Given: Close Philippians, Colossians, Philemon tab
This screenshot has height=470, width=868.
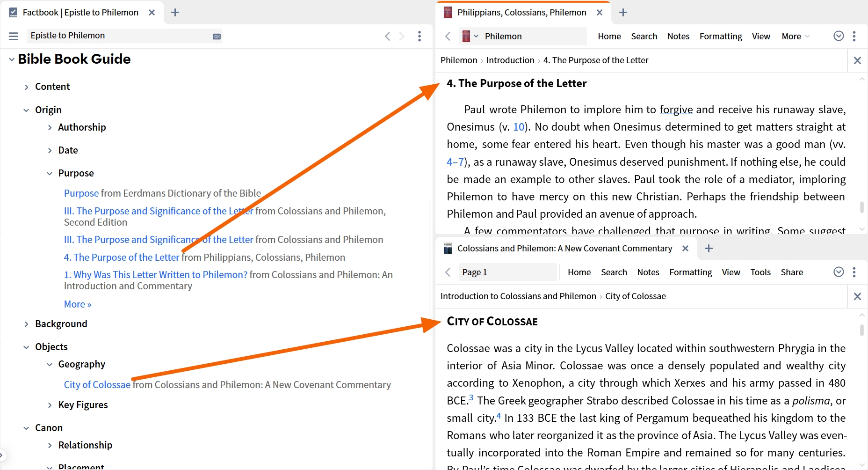Looking at the screenshot, I should pos(600,13).
